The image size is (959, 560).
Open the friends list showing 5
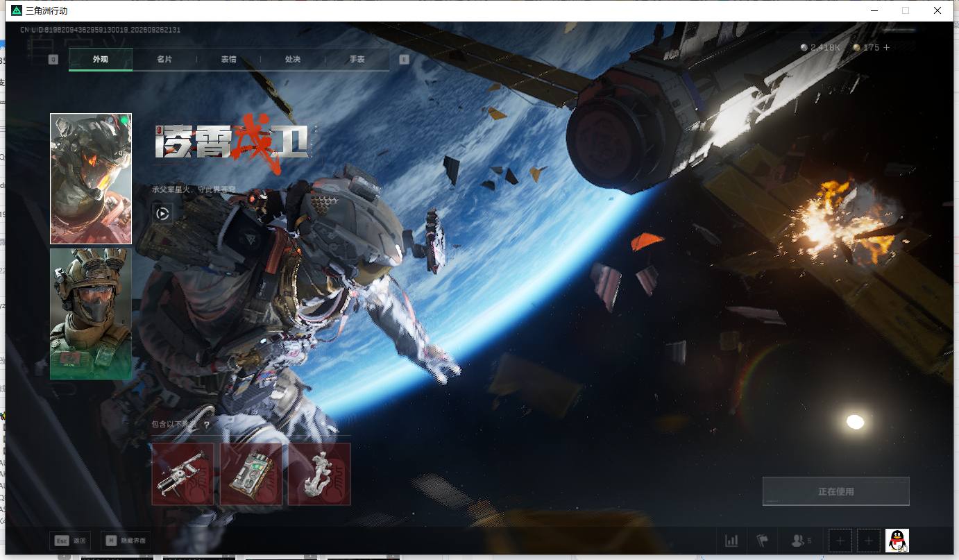pos(801,541)
